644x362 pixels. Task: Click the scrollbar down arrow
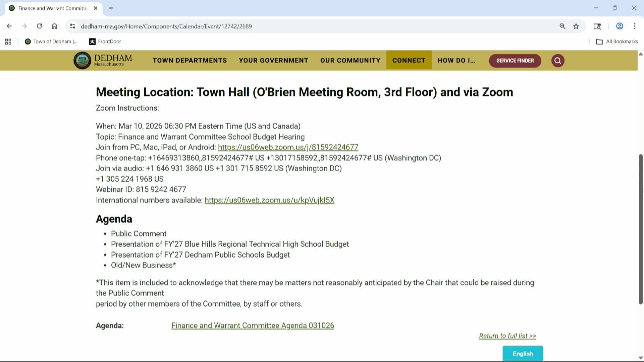coord(640,357)
